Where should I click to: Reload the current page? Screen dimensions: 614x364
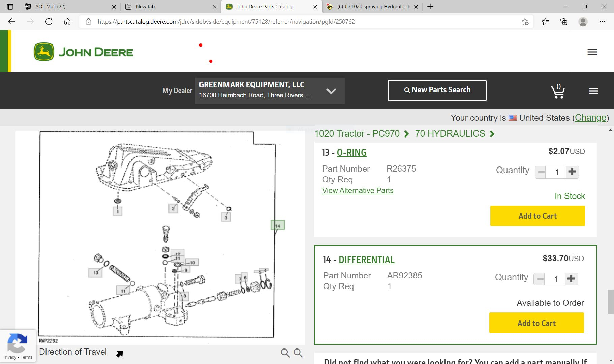(49, 22)
